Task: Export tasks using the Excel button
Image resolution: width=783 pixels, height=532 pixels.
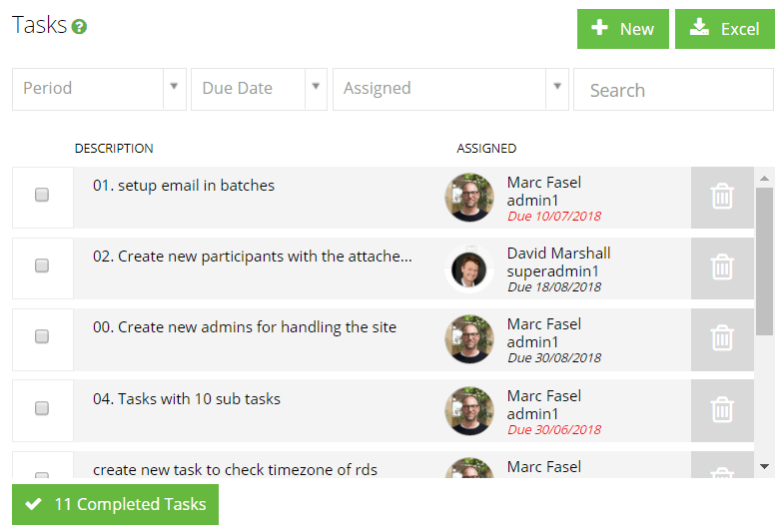Action: [725, 29]
